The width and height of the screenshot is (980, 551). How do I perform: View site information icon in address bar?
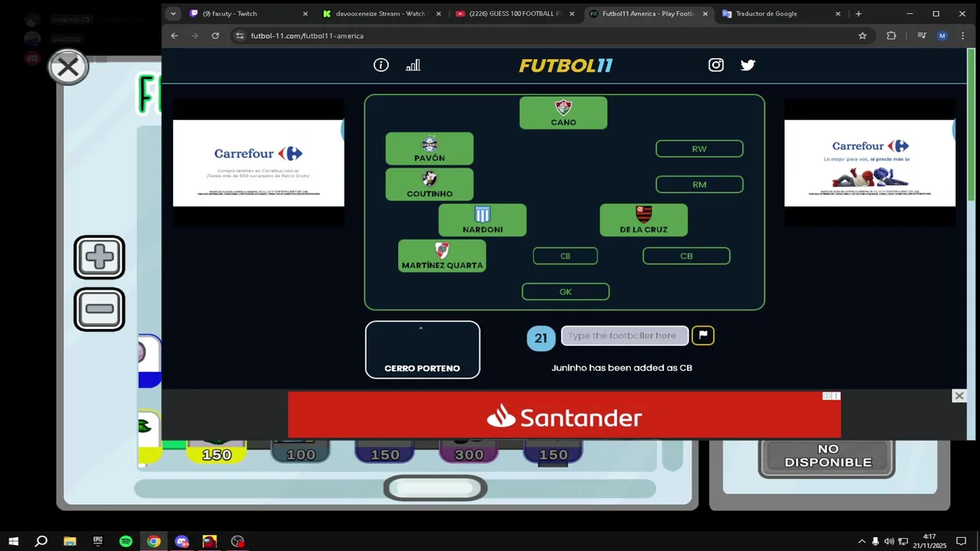[x=240, y=36]
